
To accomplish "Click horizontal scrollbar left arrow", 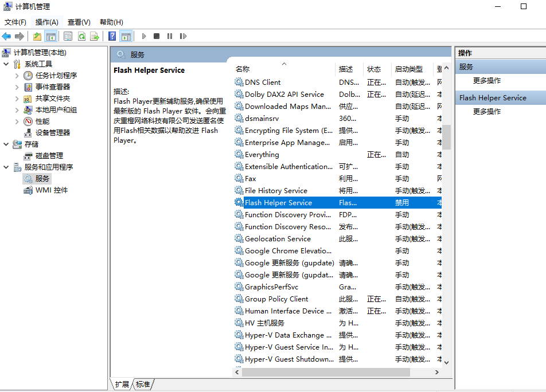I will pyautogui.click(x=237, y=372).
